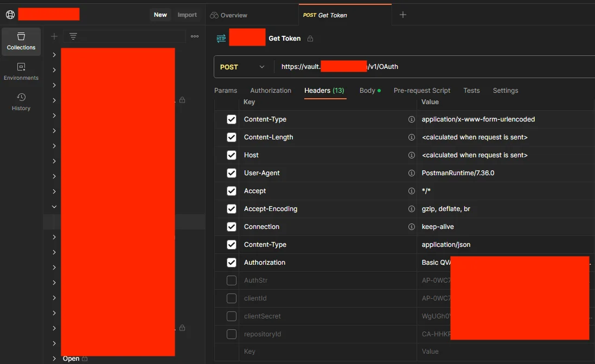Viewport: 595px width, 364px height.
Task: Open the request Settings tab
Action: click(x=506, y=91)
